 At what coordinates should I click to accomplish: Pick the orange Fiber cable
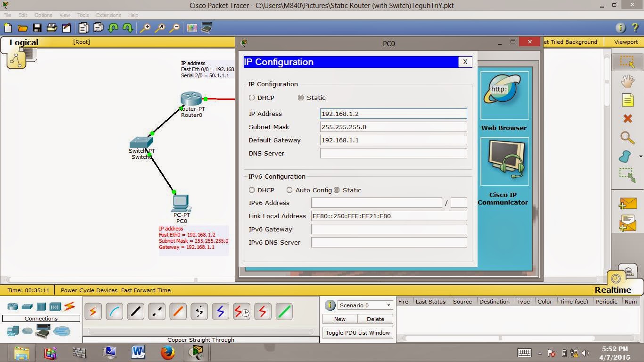[178, 312]
